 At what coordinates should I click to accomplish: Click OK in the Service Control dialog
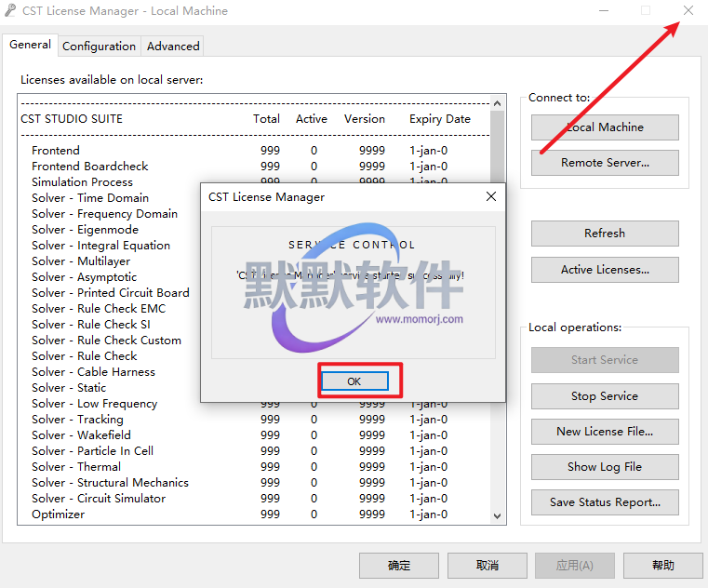tap(354, 381)
